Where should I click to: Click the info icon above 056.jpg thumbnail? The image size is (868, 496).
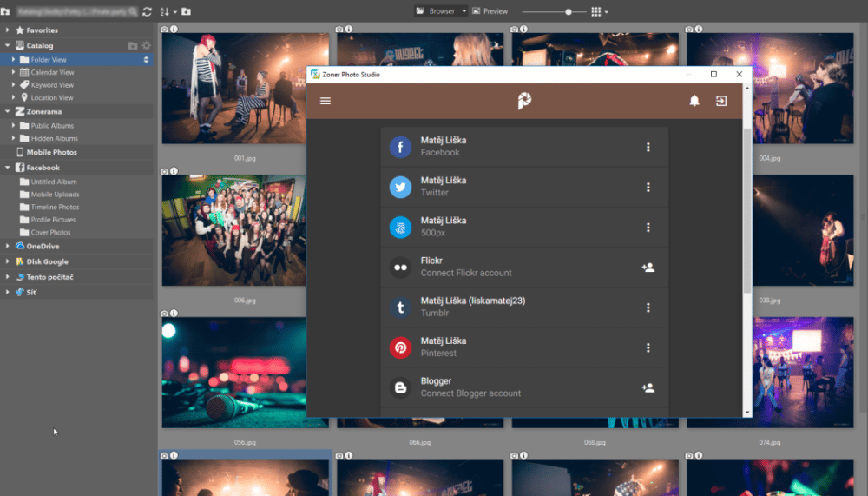174,313
